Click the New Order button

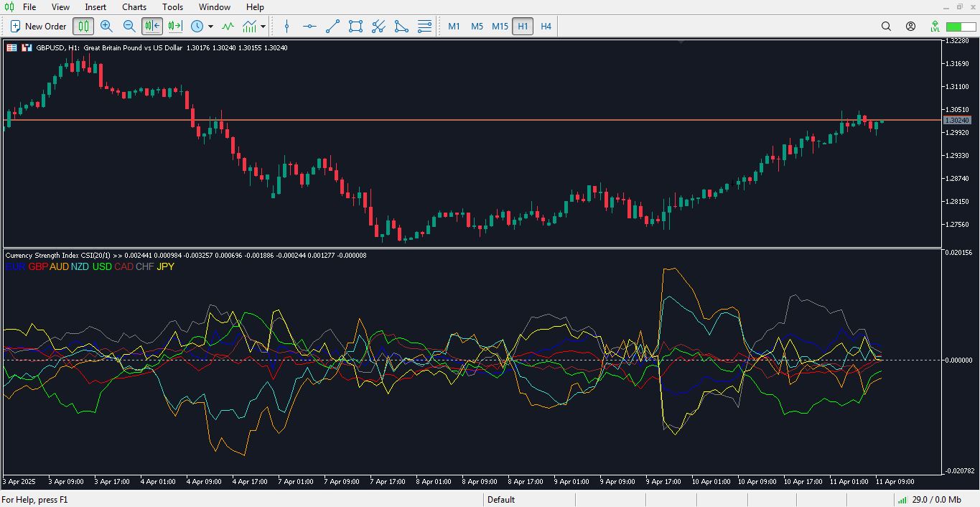click(37, 26)
